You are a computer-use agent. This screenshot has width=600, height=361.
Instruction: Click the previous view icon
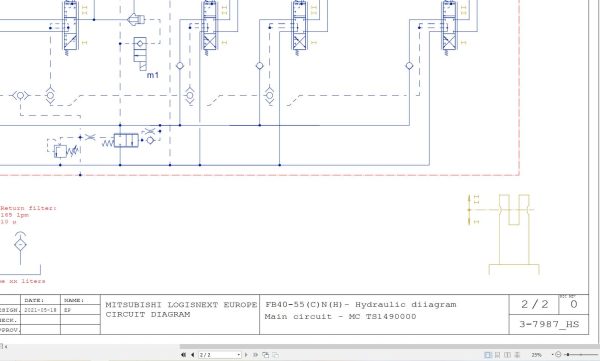tap(265, 355)
